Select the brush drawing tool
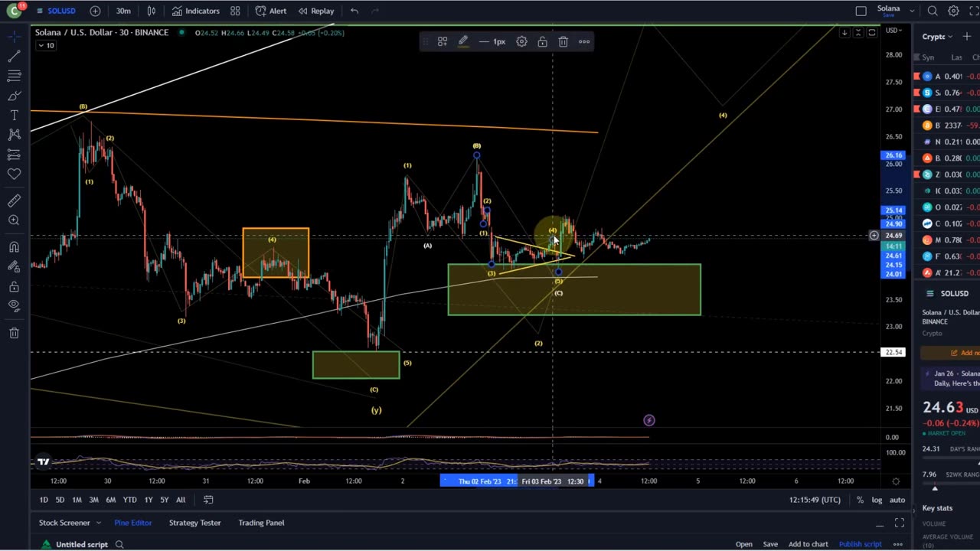 point(14,96)
